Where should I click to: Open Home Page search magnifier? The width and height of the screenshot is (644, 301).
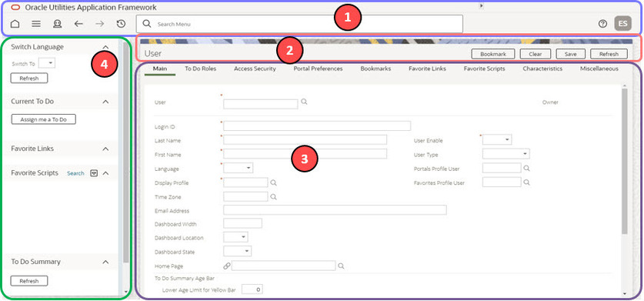tap(341, 266)
